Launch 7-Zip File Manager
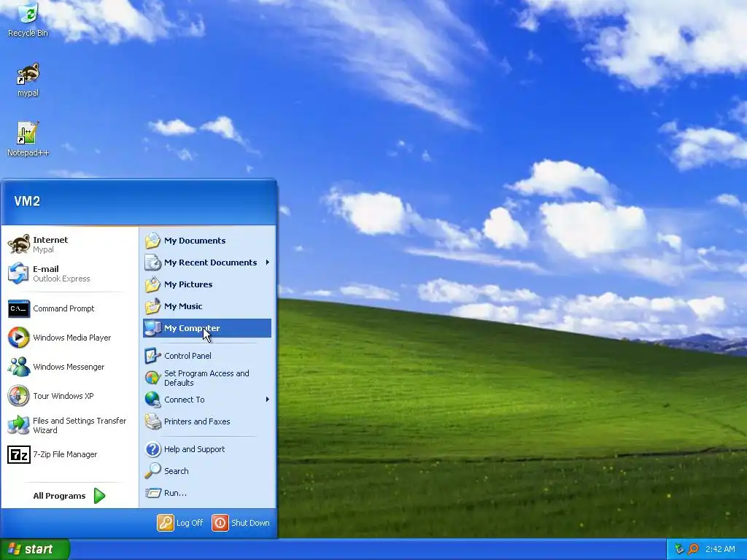747x560 pixels. 69,454
